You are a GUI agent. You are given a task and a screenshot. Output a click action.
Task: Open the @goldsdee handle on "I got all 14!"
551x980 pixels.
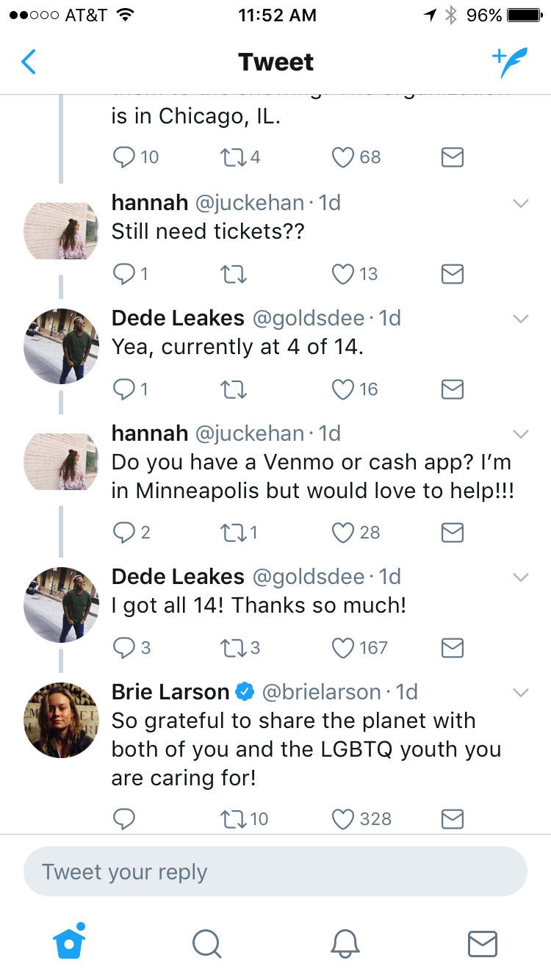pyautogui.click(x=309, y=577)
